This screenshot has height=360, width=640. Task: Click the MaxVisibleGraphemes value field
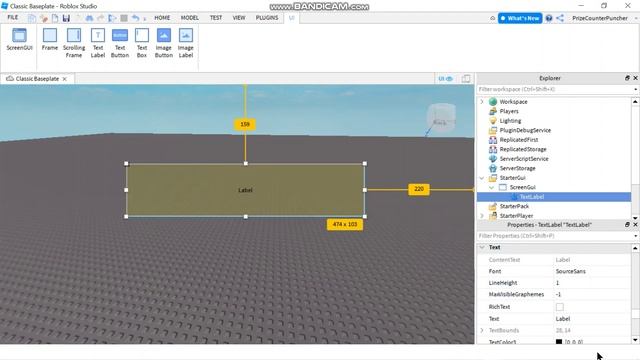(592, 294)
